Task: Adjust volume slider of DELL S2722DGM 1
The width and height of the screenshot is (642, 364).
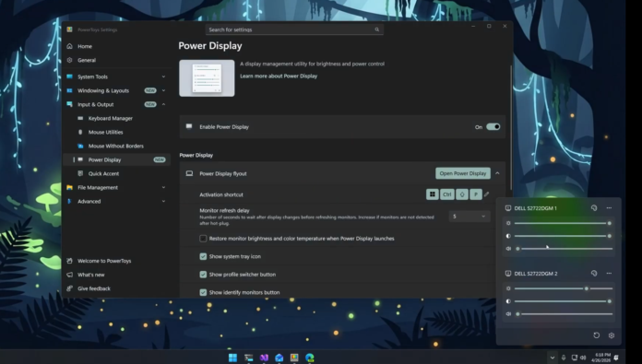Action: coord(564,249)
